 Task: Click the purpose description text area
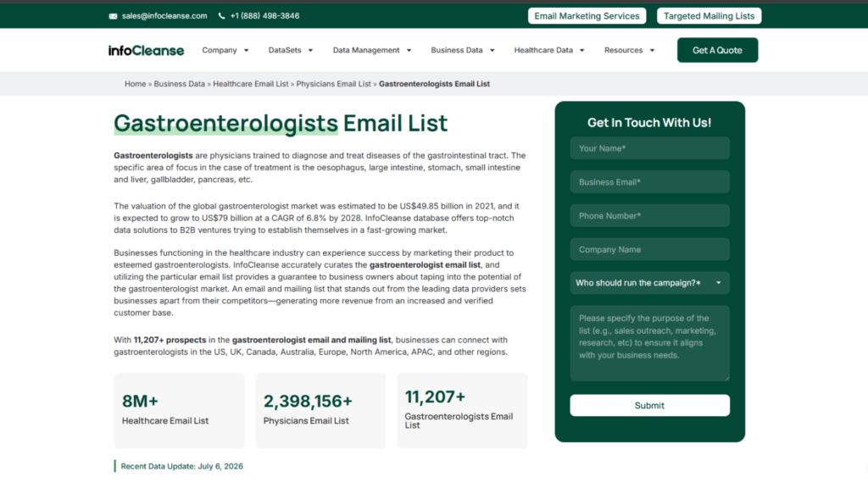tap(650, 343)
